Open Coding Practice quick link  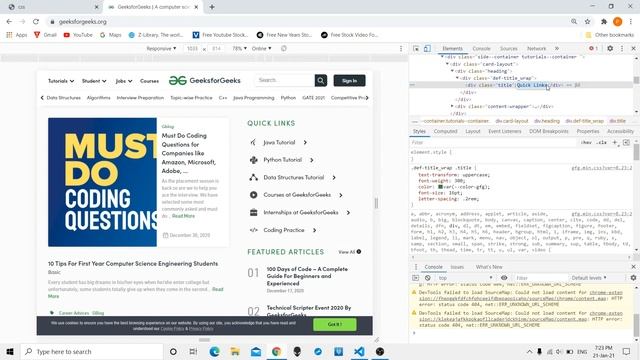point(284,230)
